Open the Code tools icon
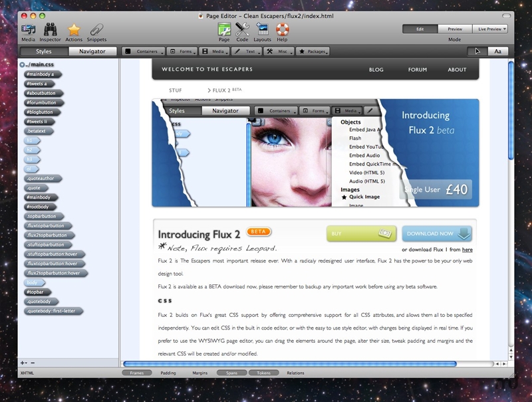 242,32
